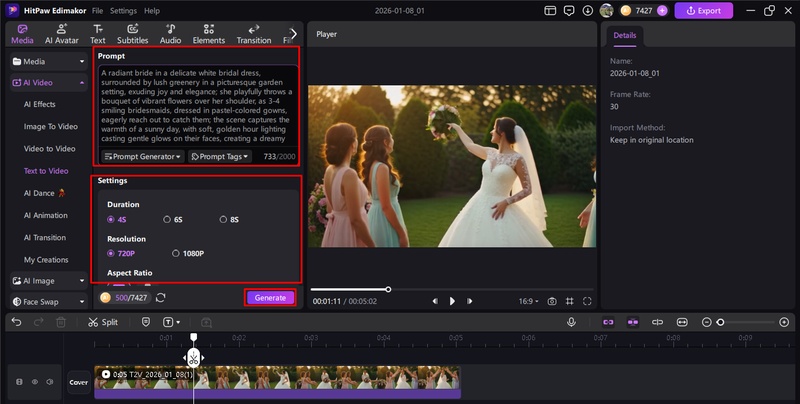Select Image To Video in sidebar
The image size is (800, 404).
click(50, 126)
